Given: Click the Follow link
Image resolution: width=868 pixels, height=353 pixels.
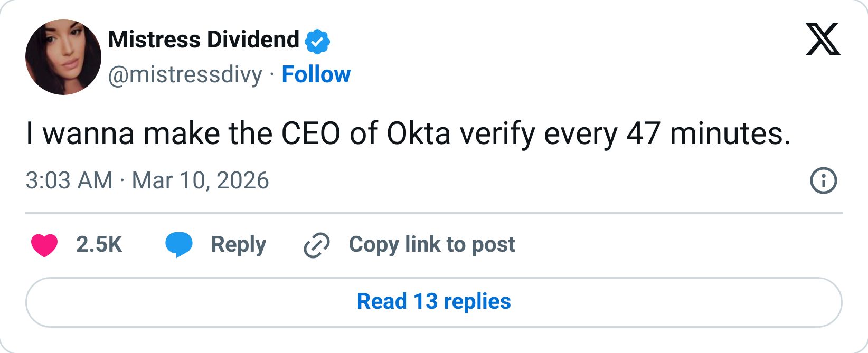Looking at the screenshot, I should 316,74.
